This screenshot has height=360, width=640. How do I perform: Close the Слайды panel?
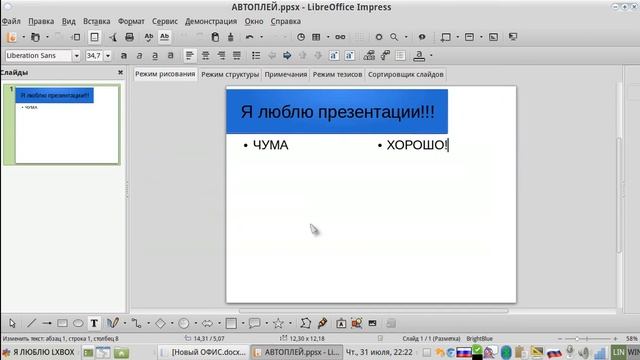pyautogui.click(x=120, y=72)
